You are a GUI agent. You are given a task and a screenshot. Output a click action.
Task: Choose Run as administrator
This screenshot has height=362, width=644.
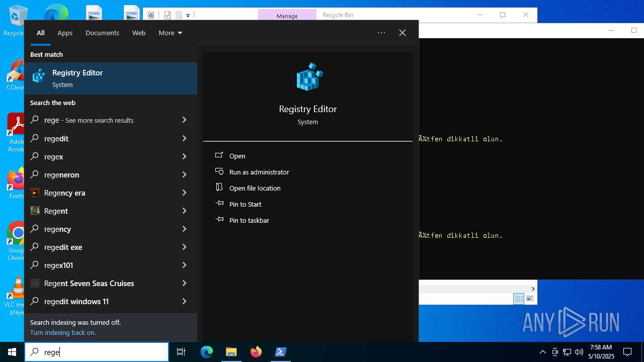259,172
